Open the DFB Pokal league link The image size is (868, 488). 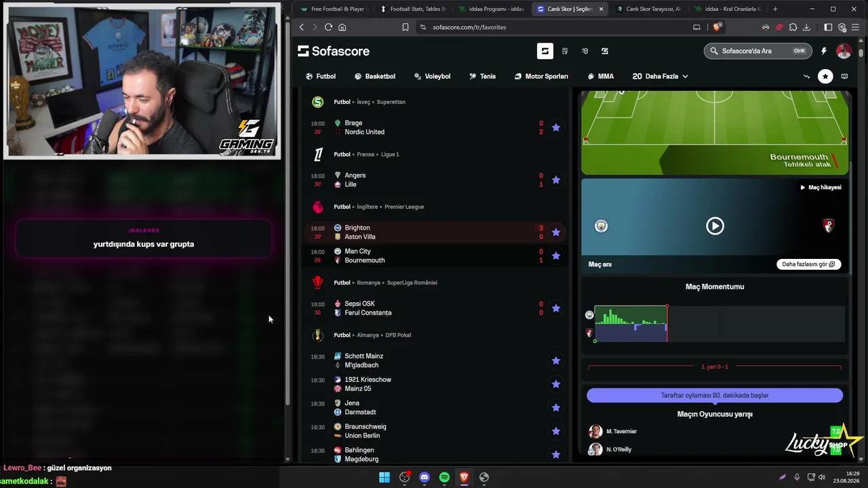click(398, 335)
